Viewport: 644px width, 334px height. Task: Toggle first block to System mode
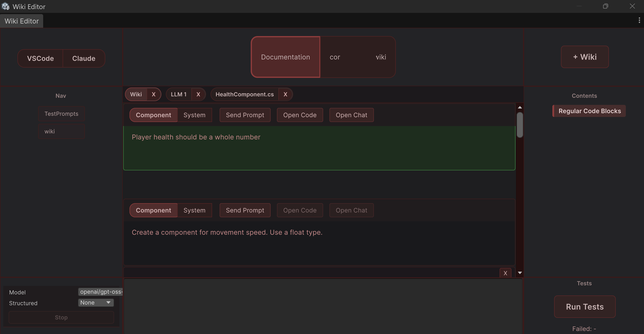(x=194, y=115)
